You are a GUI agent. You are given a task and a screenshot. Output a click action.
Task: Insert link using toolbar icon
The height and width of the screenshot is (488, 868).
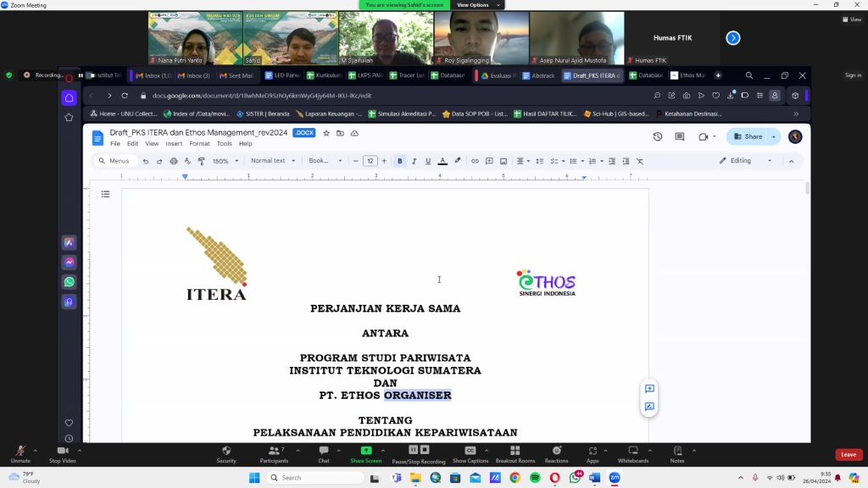[476, 161]
